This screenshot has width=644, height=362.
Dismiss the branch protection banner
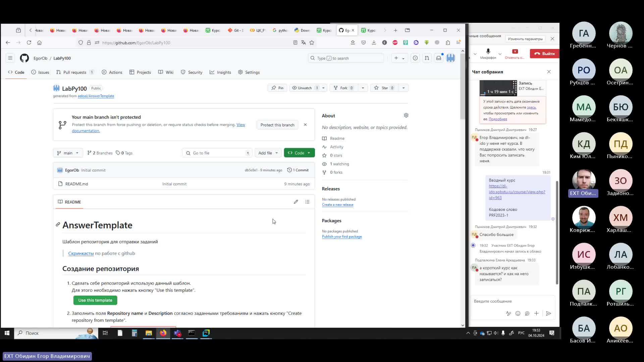(x=305, y=125)
